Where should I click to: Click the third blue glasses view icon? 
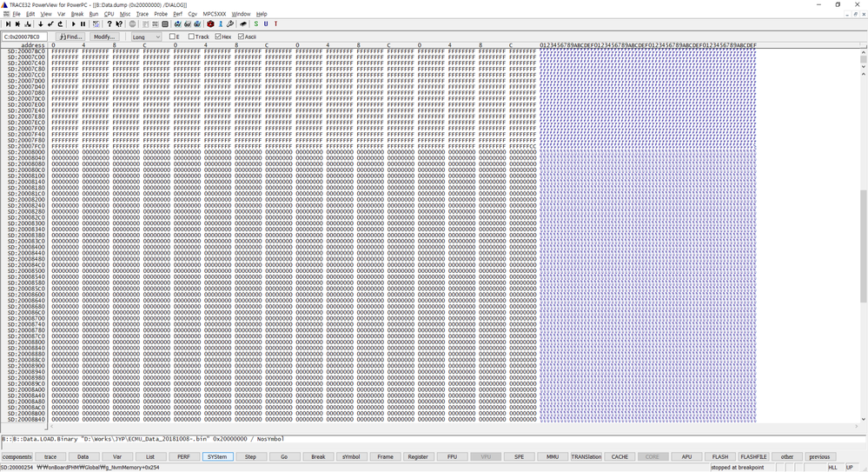tap(197, 23)
